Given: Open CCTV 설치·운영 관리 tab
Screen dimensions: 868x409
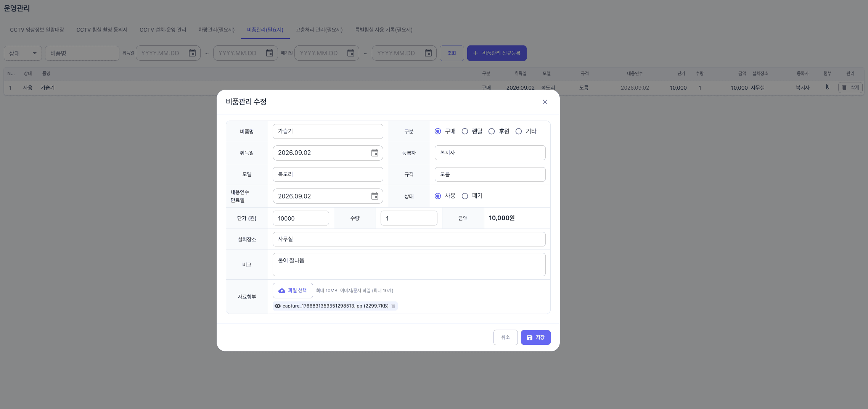Looking at the screenshot, I should coord(163,30).
